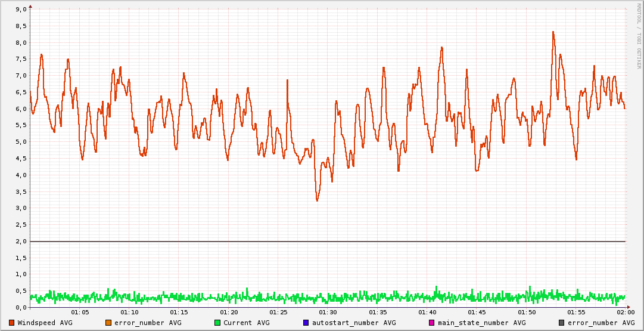Select the autostart_number AVG legend text
This screenshot has width=644, height=331.
pyautogui.click(x=354, y=323)
